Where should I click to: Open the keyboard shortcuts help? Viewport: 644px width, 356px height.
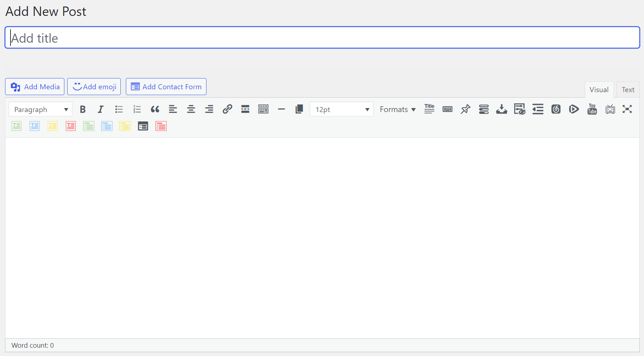[x=447, y=109]
